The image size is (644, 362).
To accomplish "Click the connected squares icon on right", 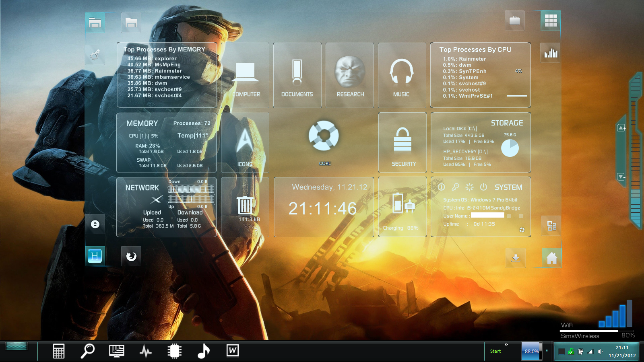I will click(x=551, y=226).
